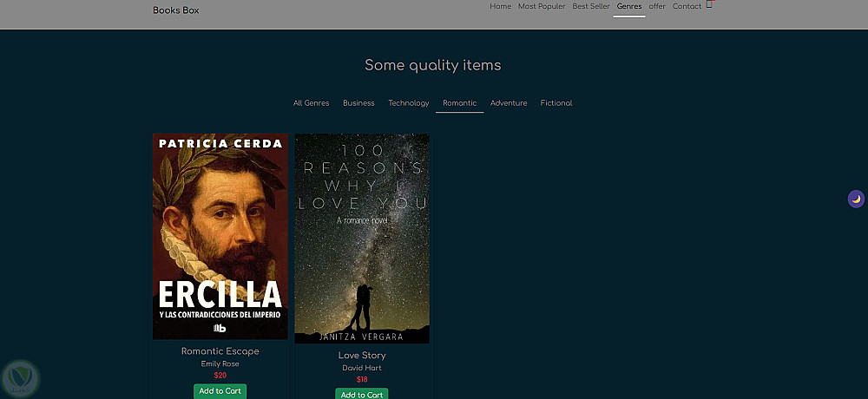
Task: Filter by Technology genre tab
Action: pos(409,103)
